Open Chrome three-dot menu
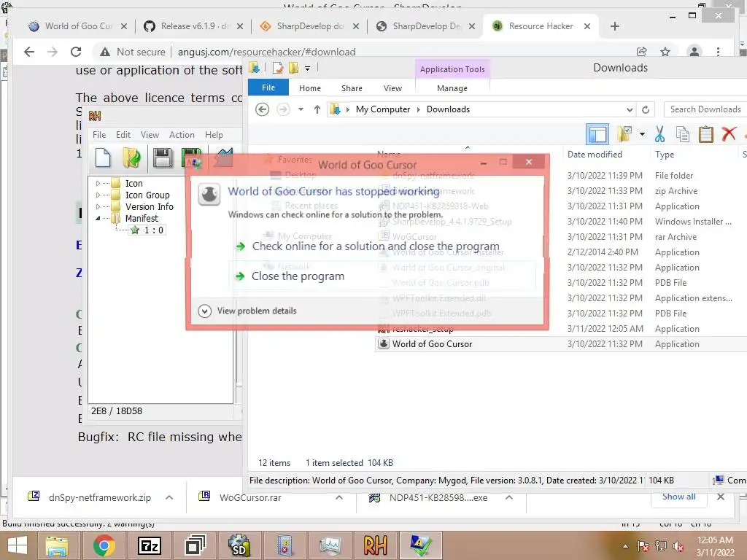747x560 pixels. pyautogui.click(x=718, y=52)
